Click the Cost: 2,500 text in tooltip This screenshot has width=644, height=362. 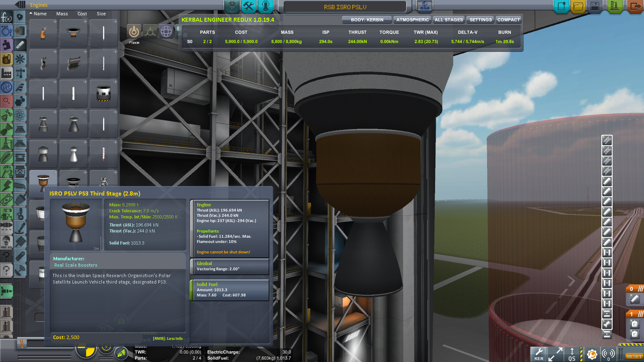tap(66, 337)
